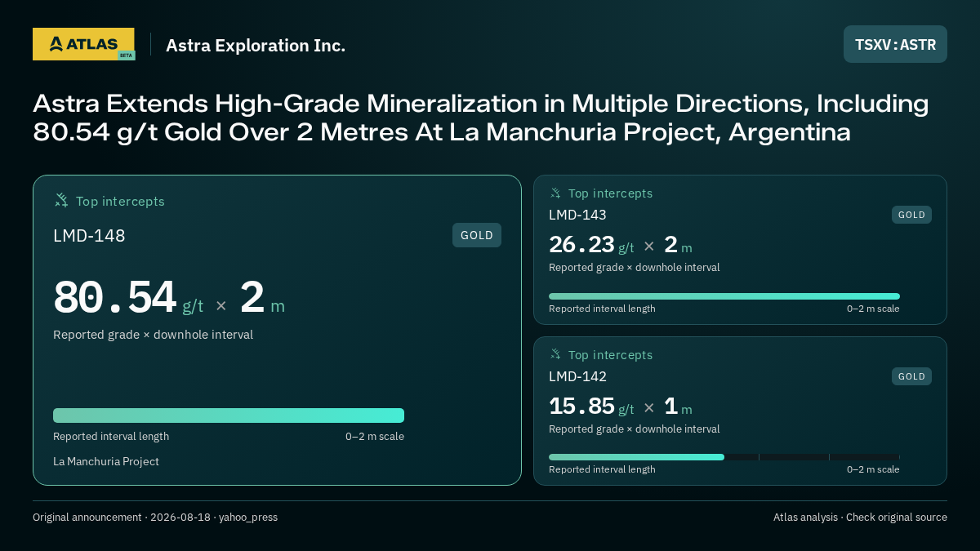
Task: Click the 0–2 m scale label under LMD-148
Action: [375, 437]
